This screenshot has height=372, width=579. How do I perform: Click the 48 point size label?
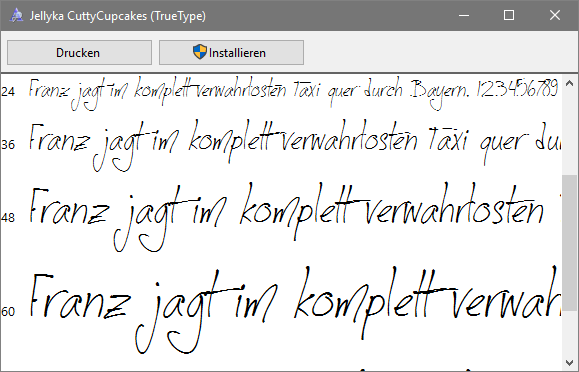click(x=8, y=218)
